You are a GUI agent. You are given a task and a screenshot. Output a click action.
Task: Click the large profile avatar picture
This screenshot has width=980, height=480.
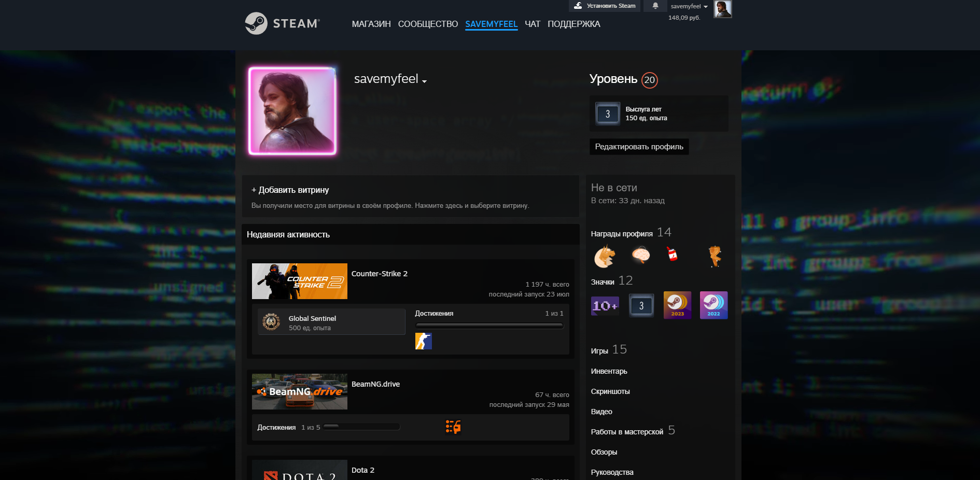click(292, 111)
